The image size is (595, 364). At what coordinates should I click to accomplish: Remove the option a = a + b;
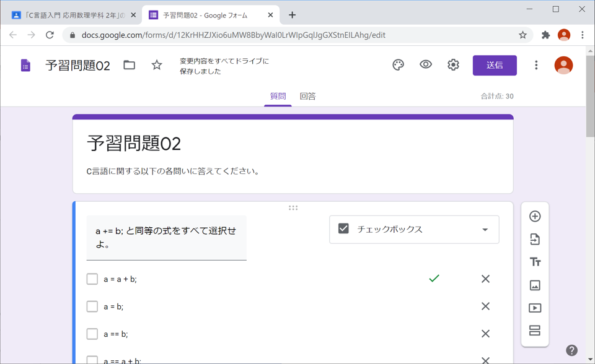(x=485, y=279)
